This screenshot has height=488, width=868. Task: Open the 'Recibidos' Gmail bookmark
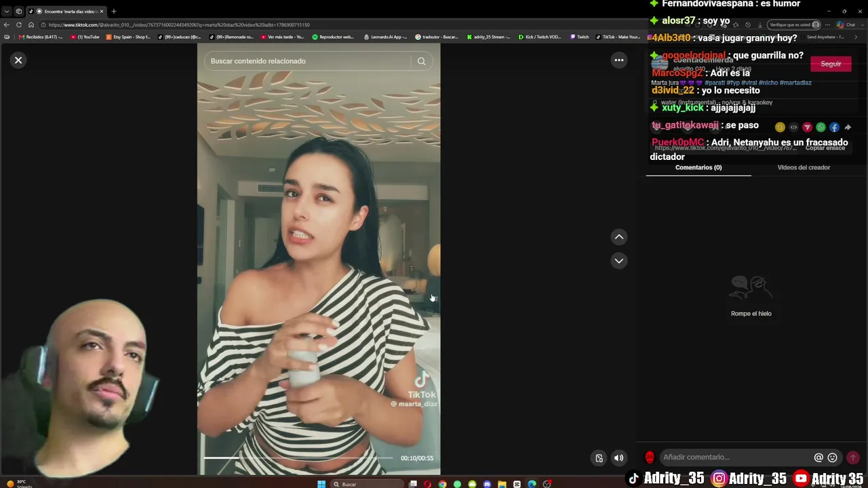(x=41, y=37)
